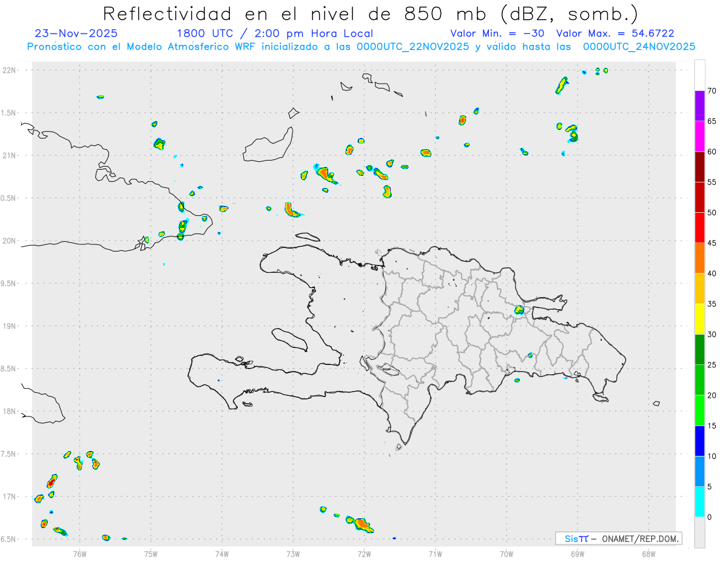Click the '74W' longitude axis label
Viewport: 728px width, 562px height.
[x=222, y=554]
